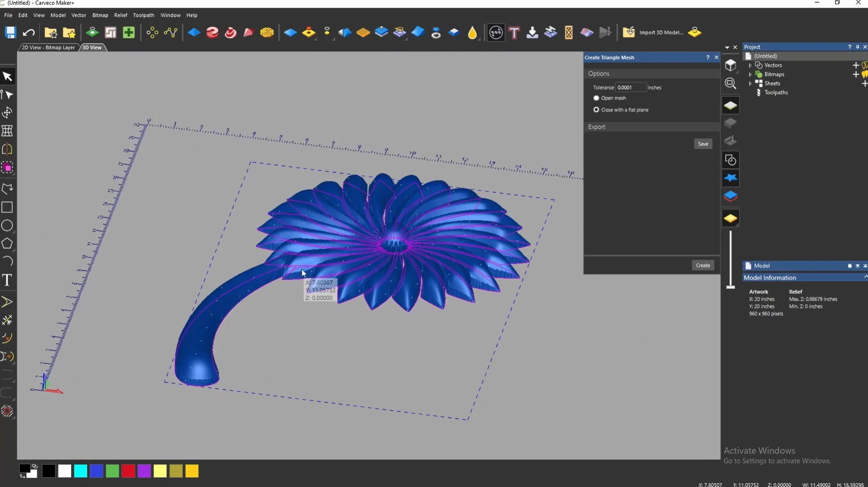Select the Ellipse drawing tool
Image resolution: width=868 pixels, height=487 pixels.
(7, 226)
